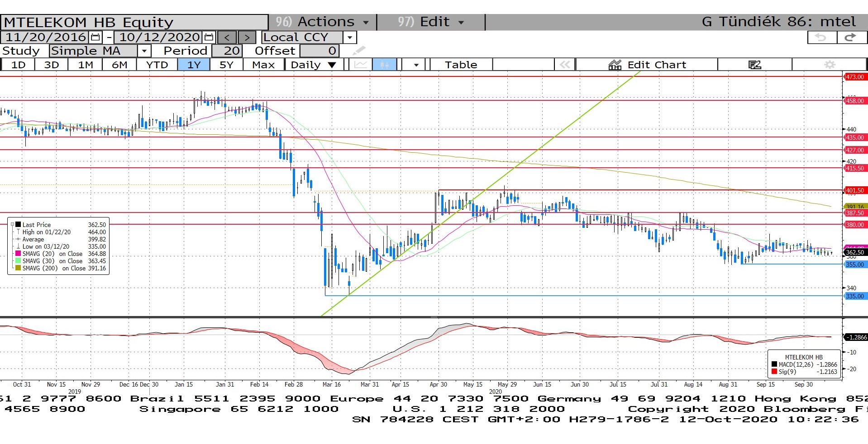
Task: Expand the Local CCY currency dropdown
Action: click(x=350, y=37)
